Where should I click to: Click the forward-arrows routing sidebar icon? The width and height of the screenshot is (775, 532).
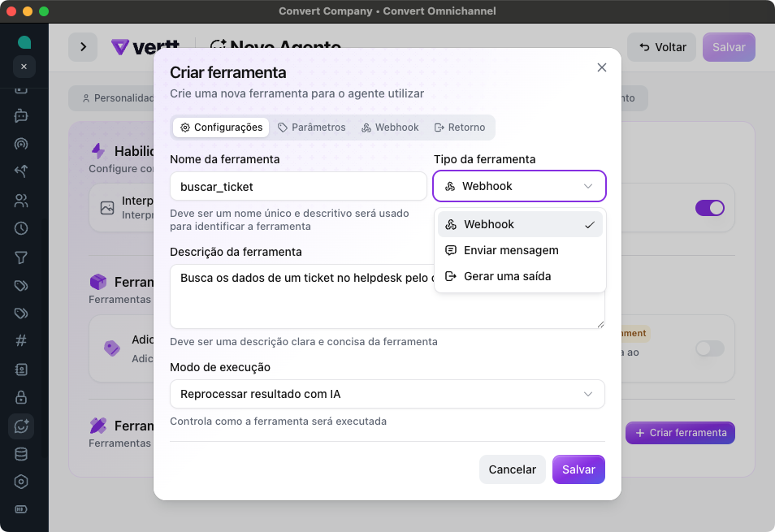[x=21, y=171]
